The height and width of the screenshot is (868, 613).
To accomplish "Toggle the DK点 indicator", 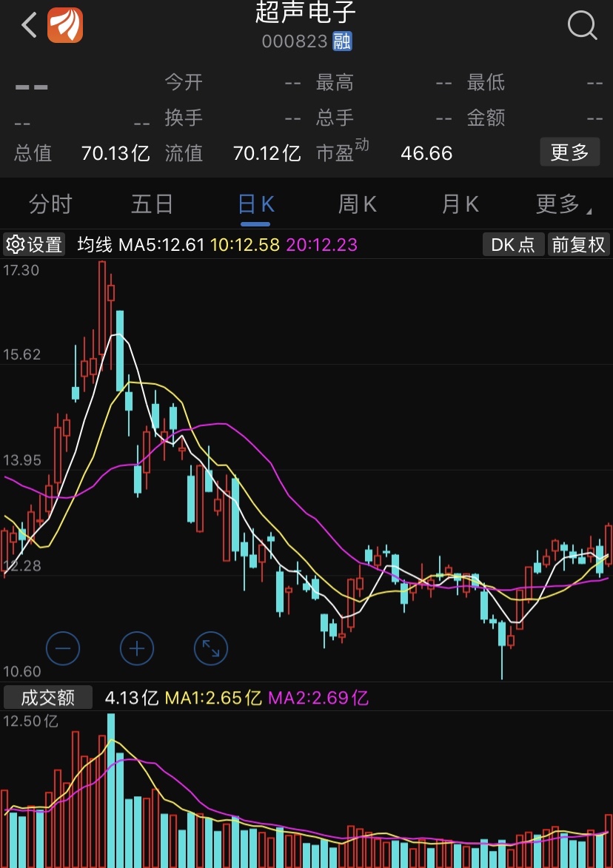I will pyautogui.click(x=513, y=244).
